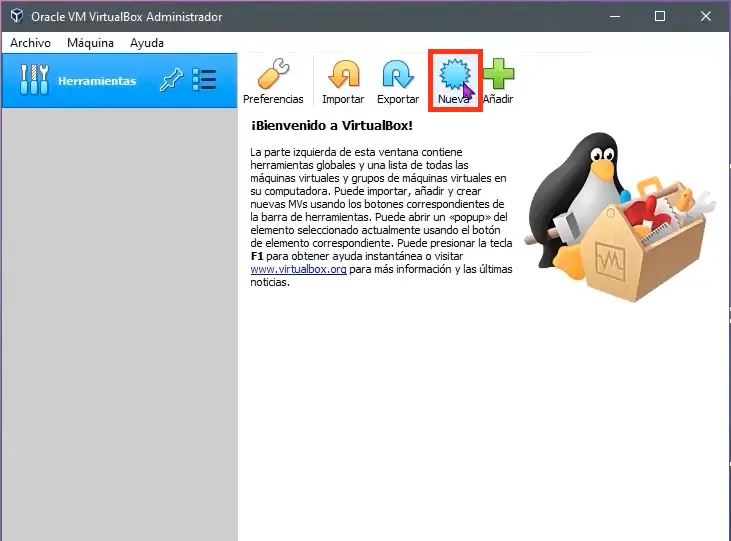The height and width of the screenshot is (541, 731).
Task: Create a new VM with Nueva
Action: (455, 81)
